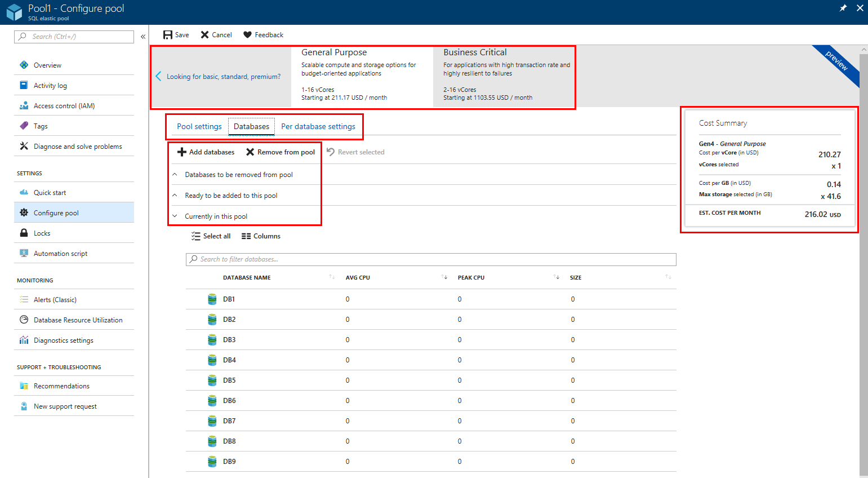868x478 pixels.
Task: Switch to the Pool settings tab
Action: 199,126
